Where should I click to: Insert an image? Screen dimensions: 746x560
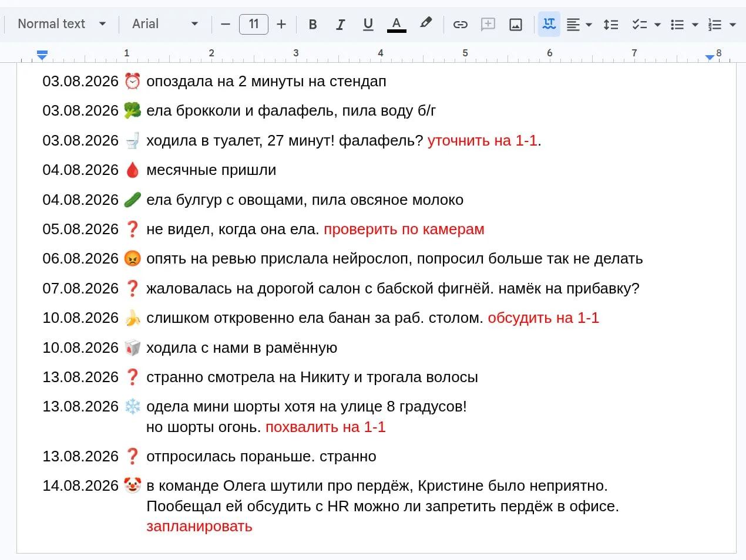tap(516, 24)
